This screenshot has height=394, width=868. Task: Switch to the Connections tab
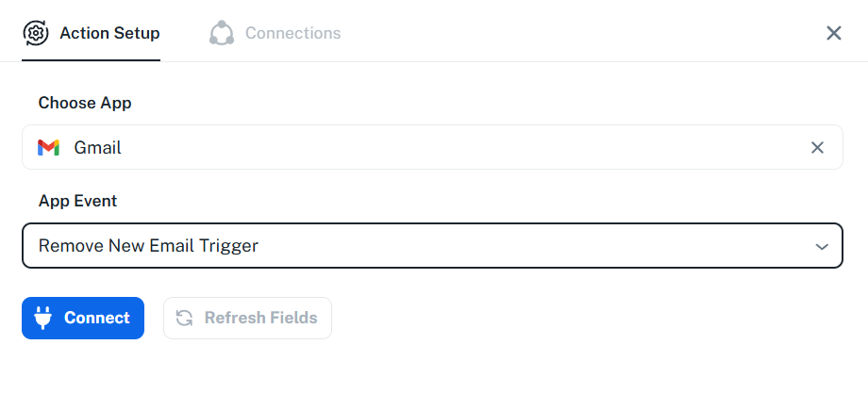(275, 33)
